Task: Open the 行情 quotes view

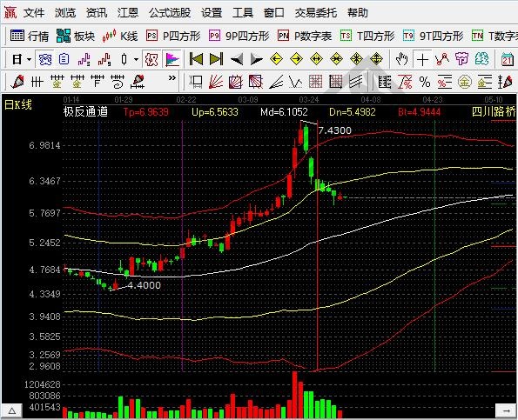Action: pos(29,36)
